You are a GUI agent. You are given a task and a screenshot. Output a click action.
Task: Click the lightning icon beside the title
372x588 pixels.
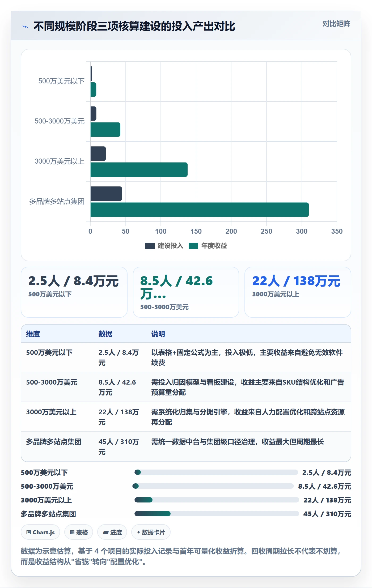click(x=25, y=27)
